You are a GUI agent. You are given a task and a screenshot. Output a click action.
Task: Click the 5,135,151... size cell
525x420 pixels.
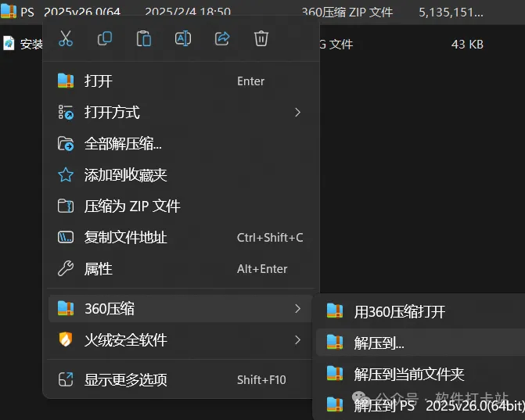(451, 13)
